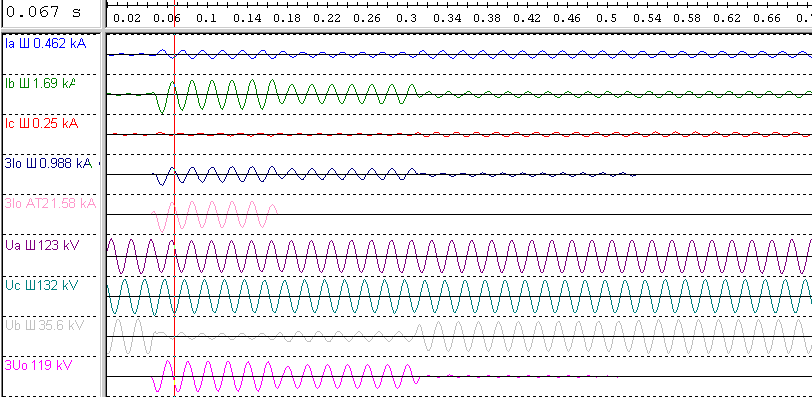Viewport: 812px width, 397px height.
Task: Click the 0.1 mark on time ruler
Action: tap(207, 19)
